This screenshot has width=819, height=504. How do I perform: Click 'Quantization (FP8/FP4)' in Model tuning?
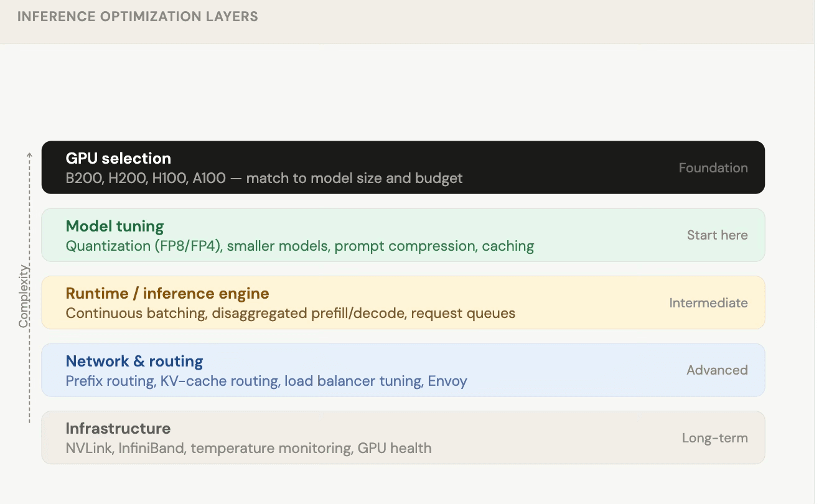tap(143, 246)
